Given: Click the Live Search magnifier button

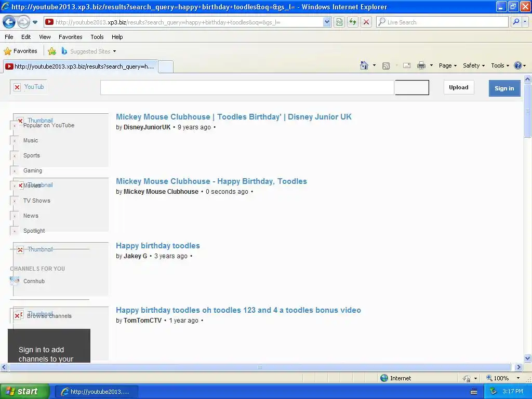Looking at the screenshot, I should click(x=516, y=22).
